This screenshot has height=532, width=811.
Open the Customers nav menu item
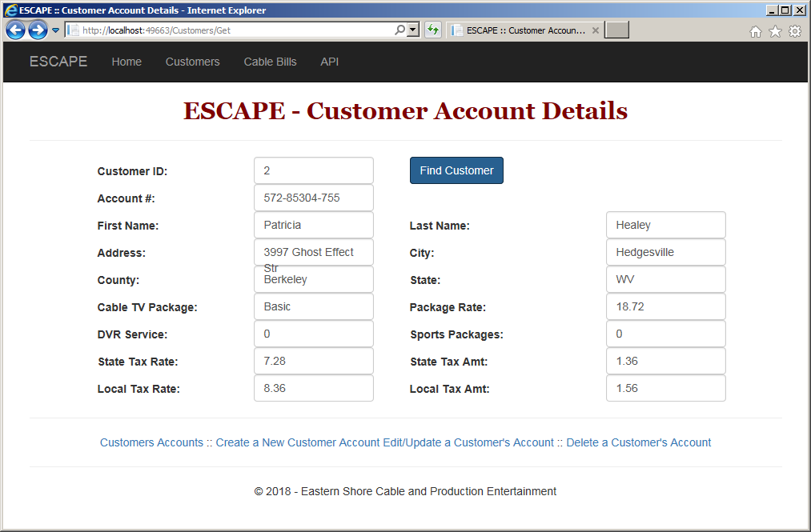[x=192, y=62]
